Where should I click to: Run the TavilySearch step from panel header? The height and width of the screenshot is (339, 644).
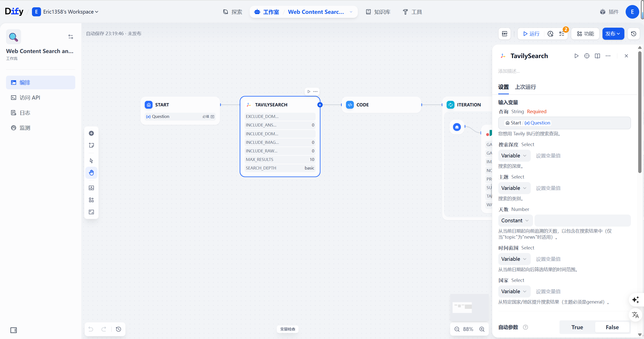point(576,56)
